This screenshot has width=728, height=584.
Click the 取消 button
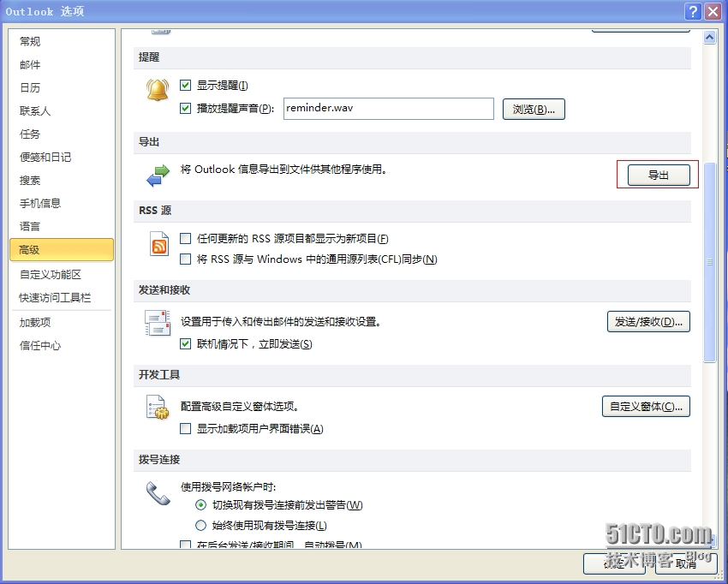point(686,563)
